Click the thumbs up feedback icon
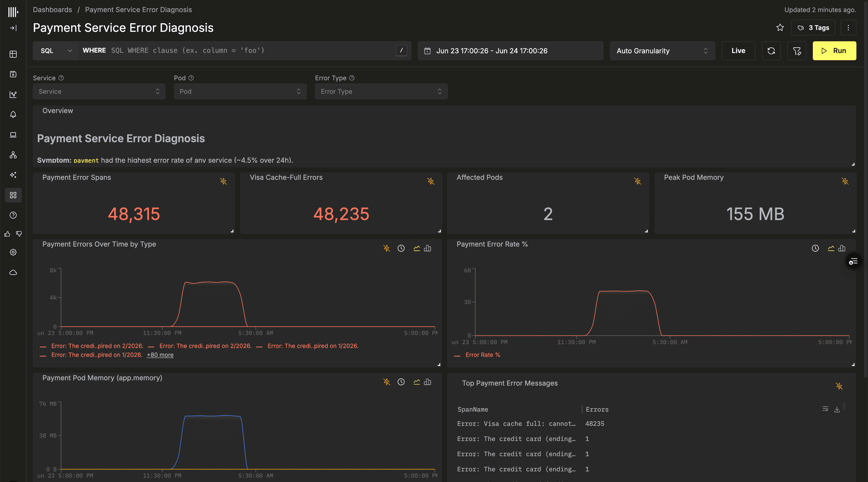The width and height of the screenshot is (868, 482). point(7,234)
